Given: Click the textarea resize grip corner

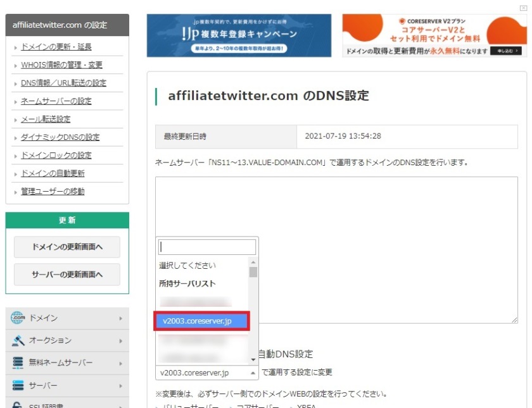Looking at the screenshot, I should pyautogui.click(x=514, y=320).
